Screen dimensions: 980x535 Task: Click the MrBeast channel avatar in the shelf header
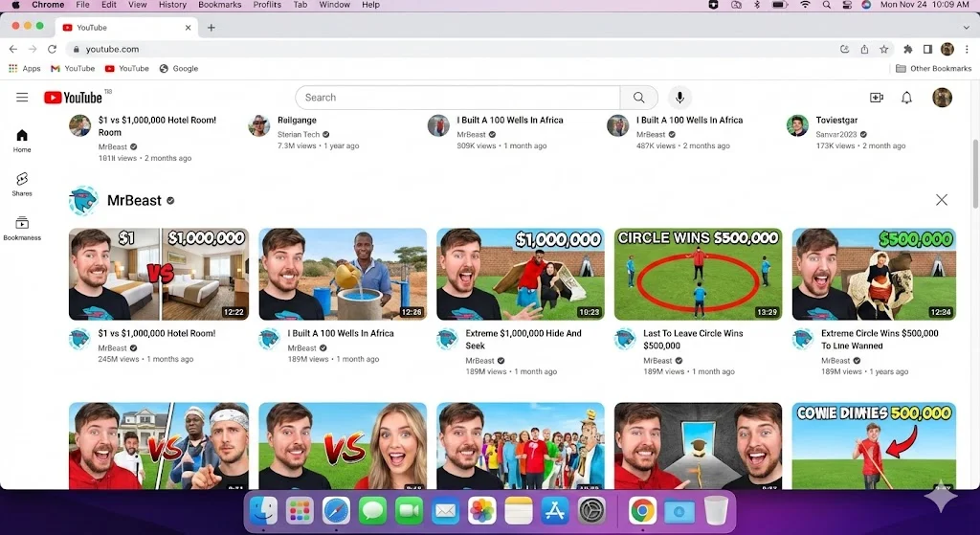(x=83, y=201)
